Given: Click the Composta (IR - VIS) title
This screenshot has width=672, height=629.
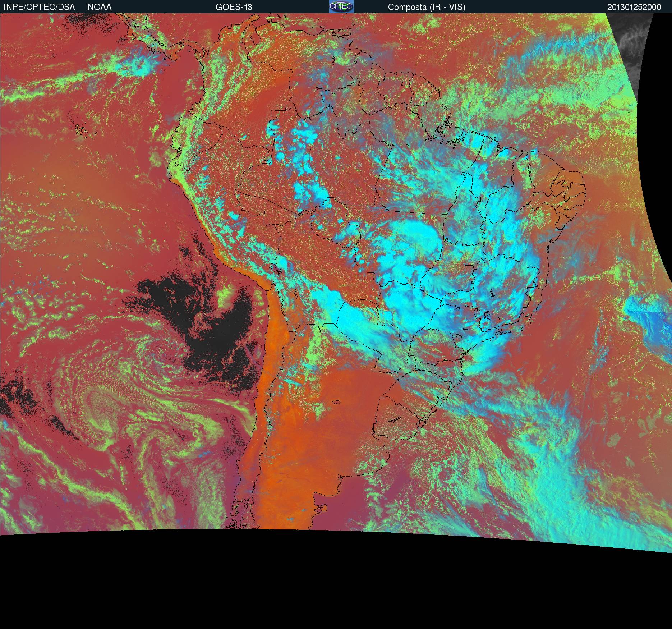Looking at the screenshot, I should point(427,7).
